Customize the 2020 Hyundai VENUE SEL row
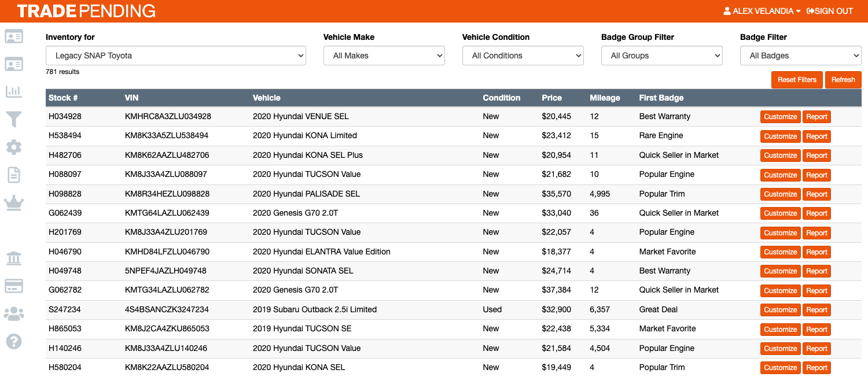The height and width of the screenshot is (377, 868). pyautogui.click(x=780, y=117)
